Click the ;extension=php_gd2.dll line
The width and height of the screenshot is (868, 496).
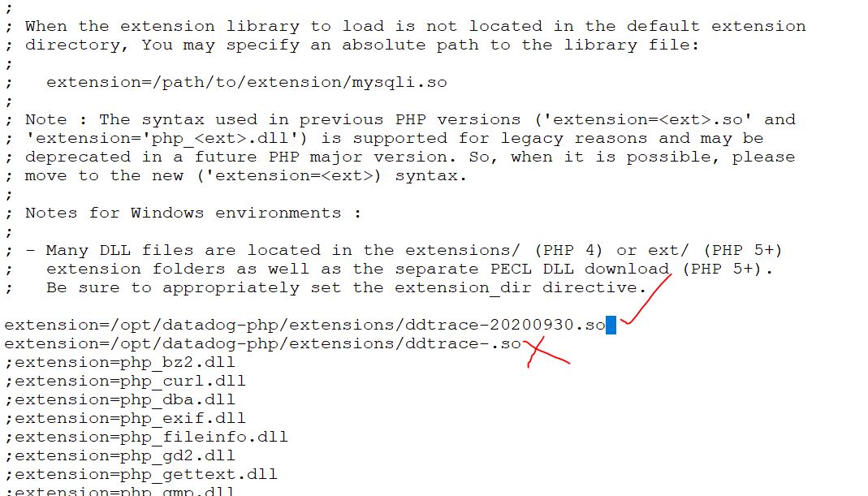120,456
